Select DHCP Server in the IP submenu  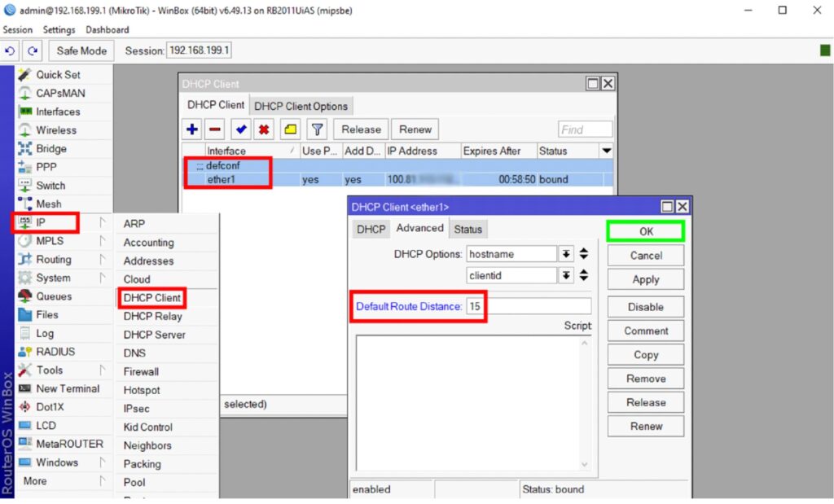click(x=154, y=335)
